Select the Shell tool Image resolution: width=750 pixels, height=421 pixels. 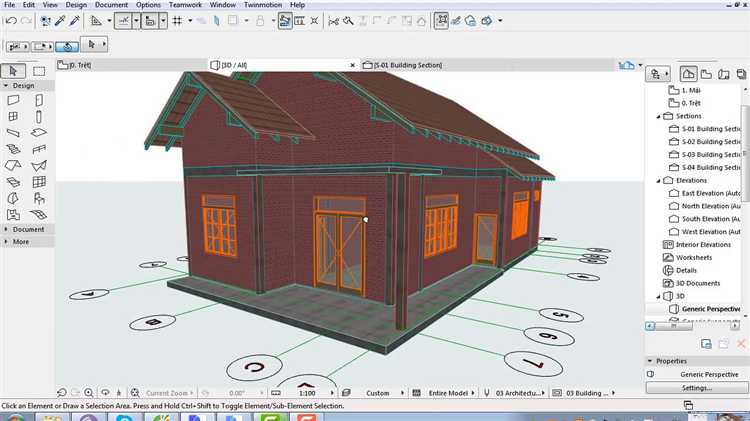(39, 166)
